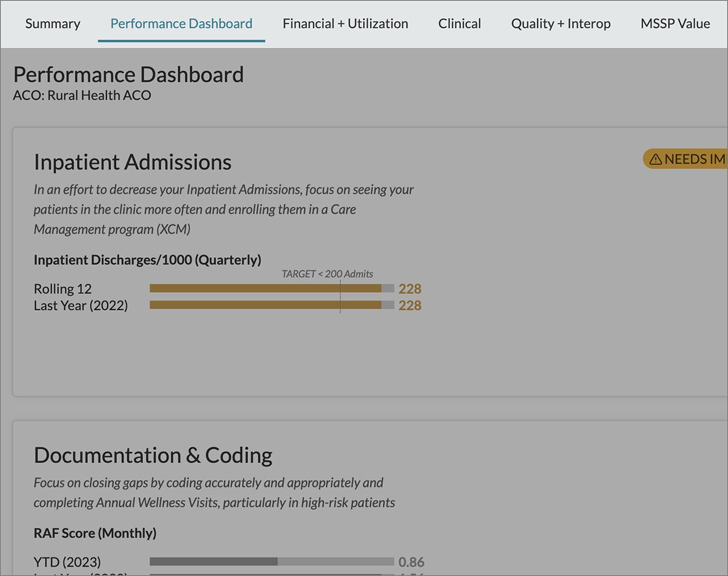The image size is (728, 576).
Task: Click the warning triangle icon in the badge
Action: click(x=656, y=159)
